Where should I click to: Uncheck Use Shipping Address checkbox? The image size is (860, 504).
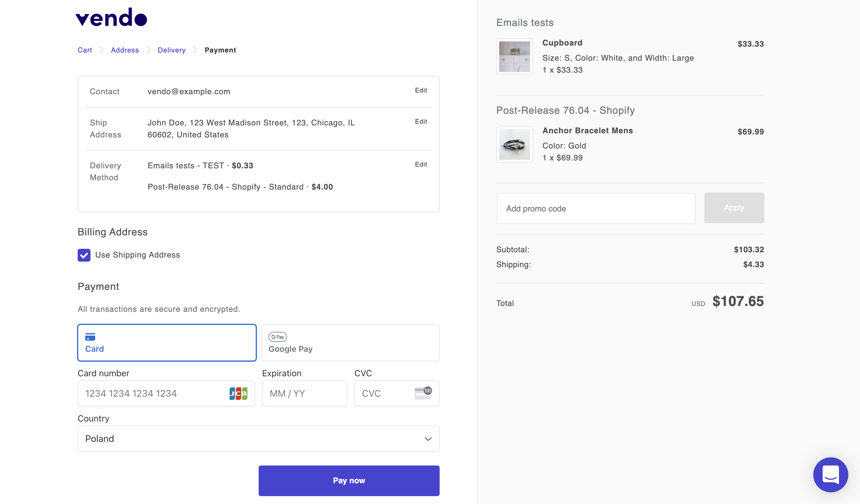[x=84, y=255]
